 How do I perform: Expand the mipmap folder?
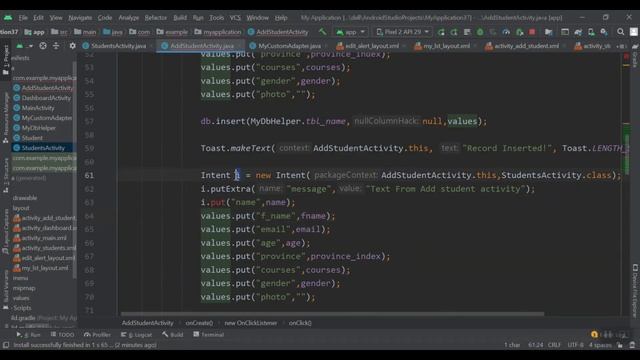[24, 288]
